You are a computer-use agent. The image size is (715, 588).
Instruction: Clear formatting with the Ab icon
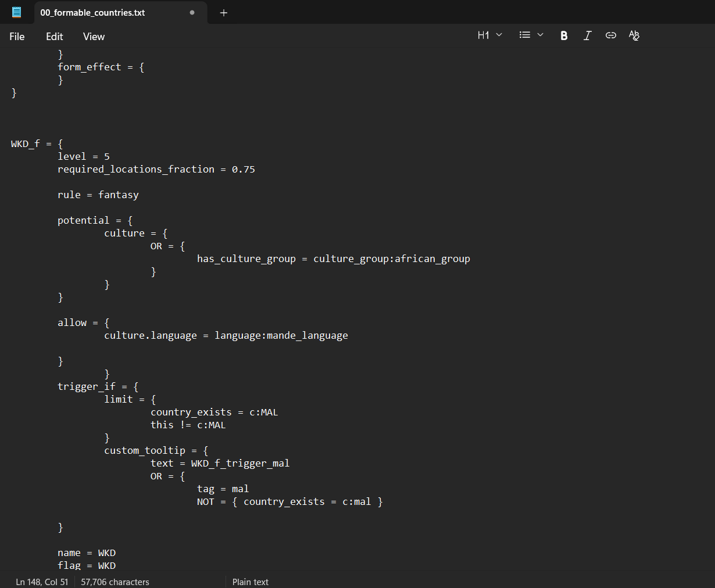(x=634, y=35)
